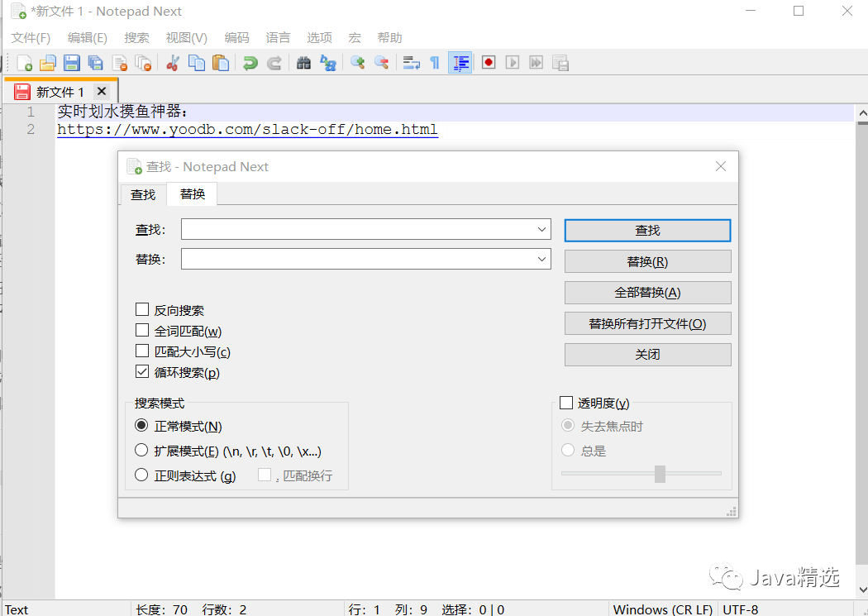The width and height of the screenshot is (868, 616).
Task: Select the 扩展模式 radio button
Action: point(141,450)
